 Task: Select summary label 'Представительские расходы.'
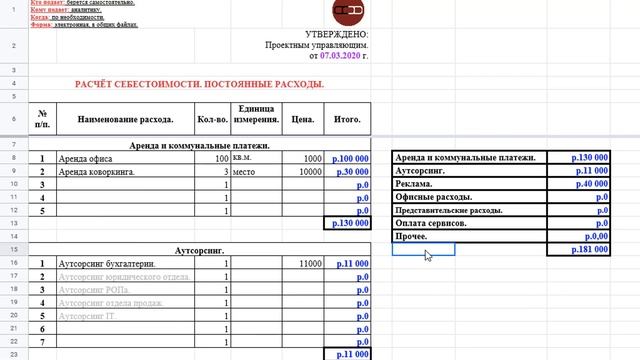[x=469, y=210]
